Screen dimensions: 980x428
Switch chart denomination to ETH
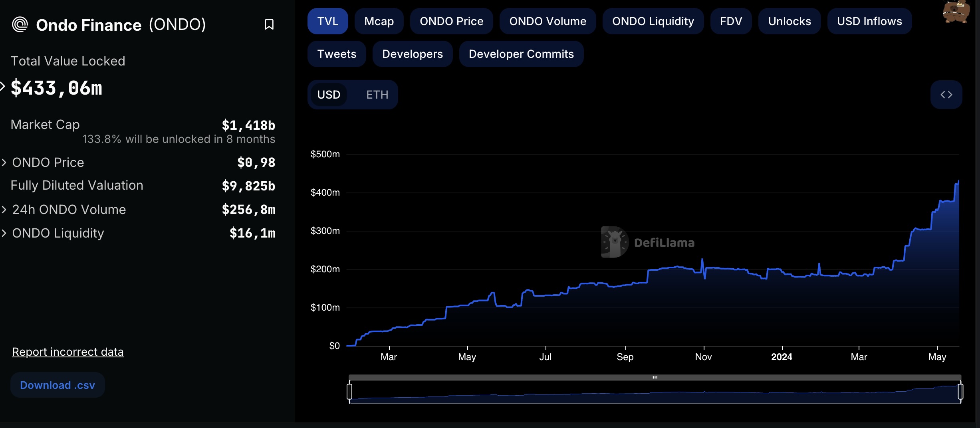377,95
